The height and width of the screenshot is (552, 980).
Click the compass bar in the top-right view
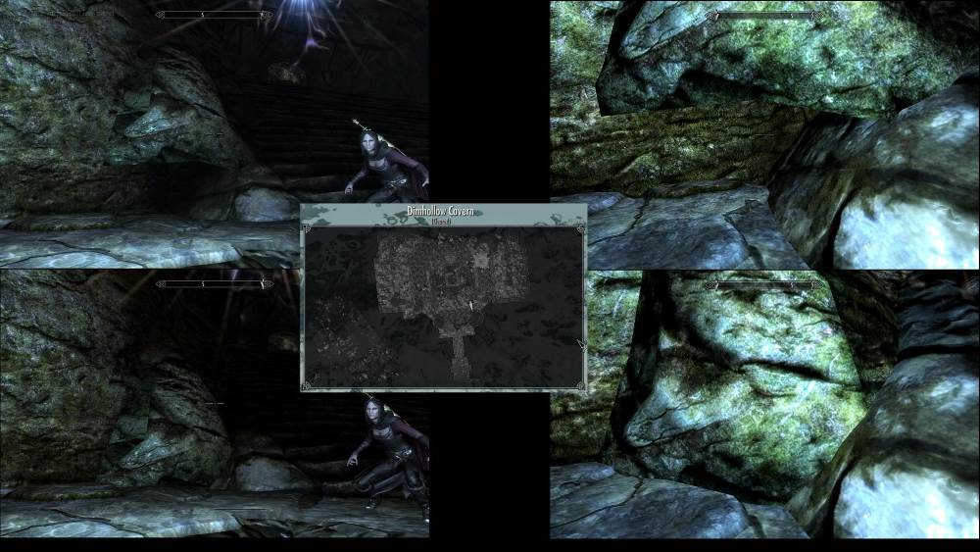[766, 16]
